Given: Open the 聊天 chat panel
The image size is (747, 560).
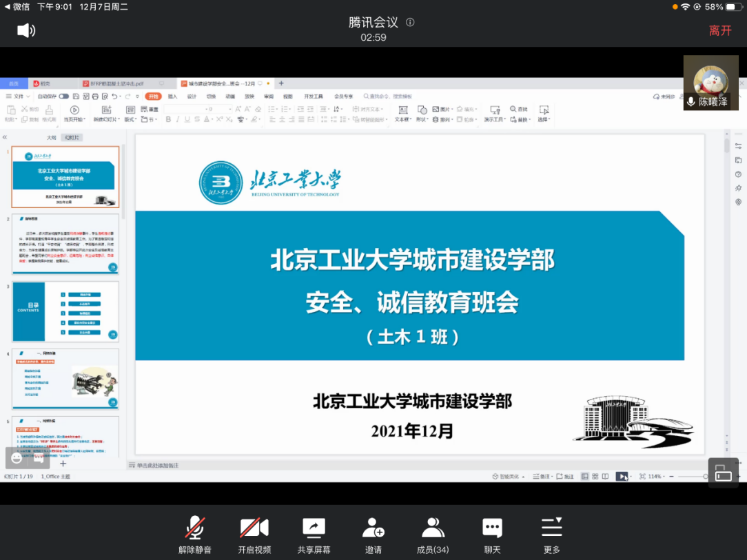Looking at the screenshot, I should pyautogui.click(x=492, y=535).
